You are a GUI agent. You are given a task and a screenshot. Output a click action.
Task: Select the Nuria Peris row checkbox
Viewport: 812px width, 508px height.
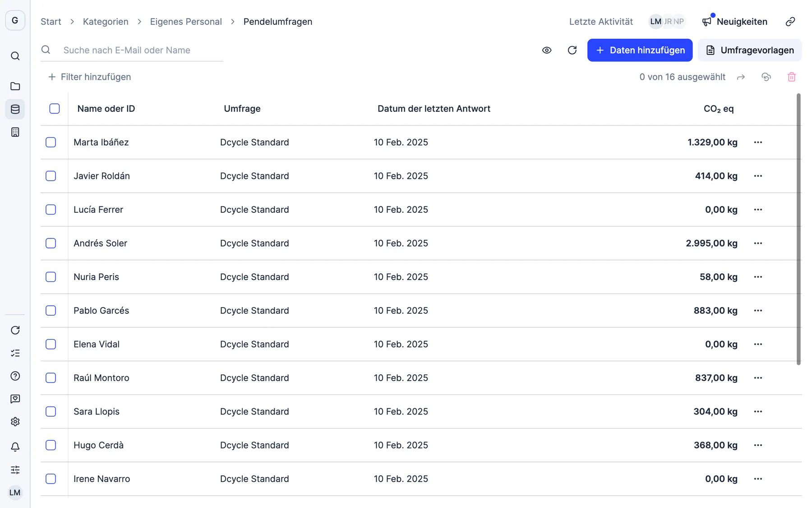pos(51,277)
